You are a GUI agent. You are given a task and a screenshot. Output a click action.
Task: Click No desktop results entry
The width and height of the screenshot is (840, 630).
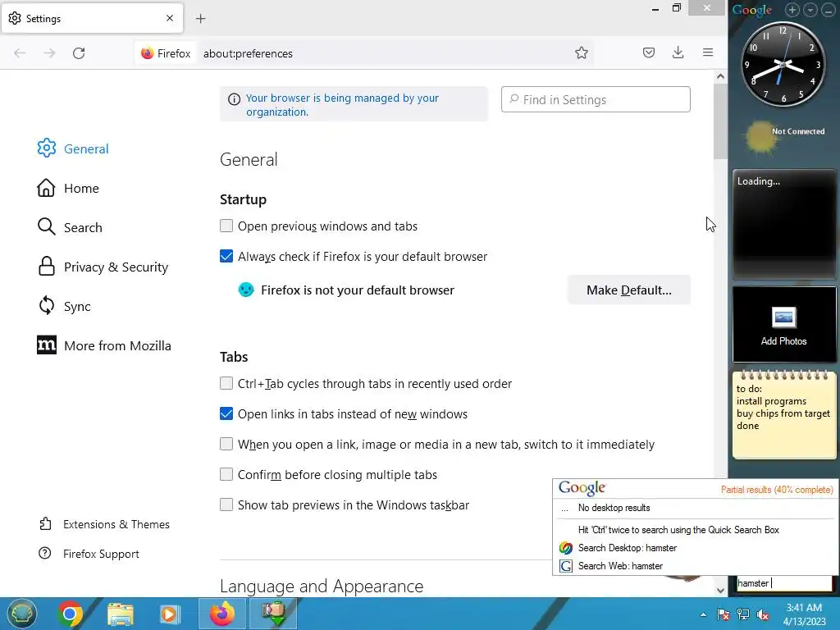614,508
